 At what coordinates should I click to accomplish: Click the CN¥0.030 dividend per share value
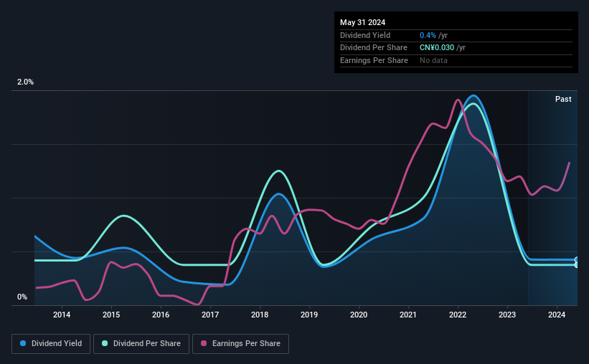[x=437, y=48]
